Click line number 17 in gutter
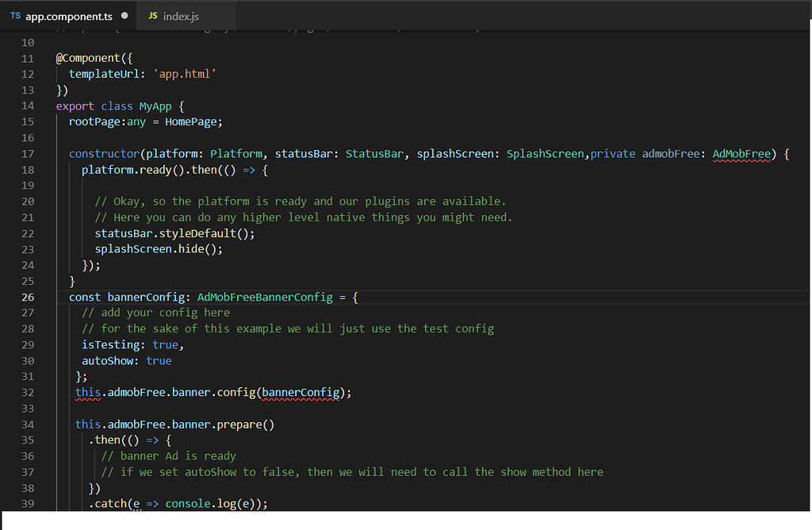Viewport: 812px width, 530px height. 28,154
